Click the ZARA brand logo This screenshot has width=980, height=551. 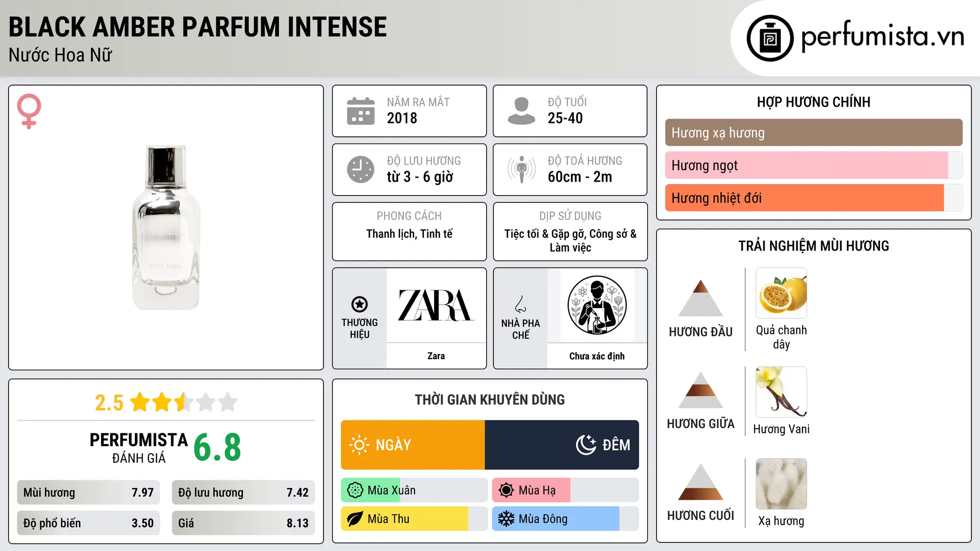tap(436, 305)
